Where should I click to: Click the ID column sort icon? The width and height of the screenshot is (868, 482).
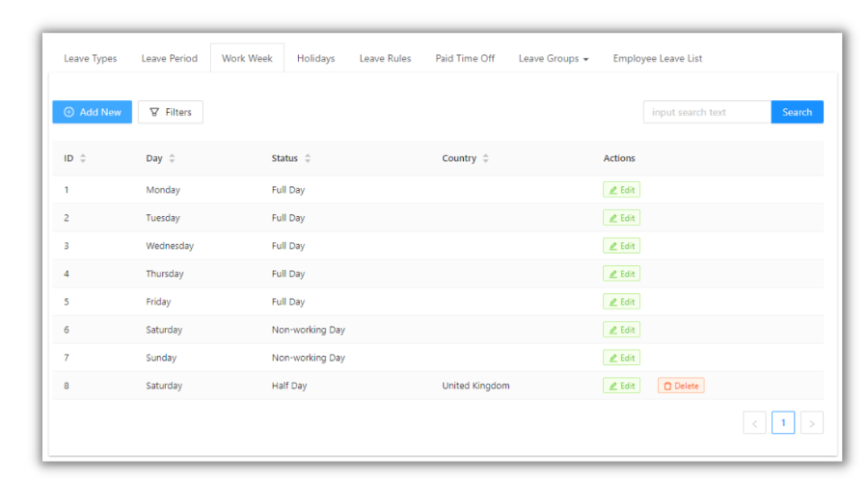point(83,159)
